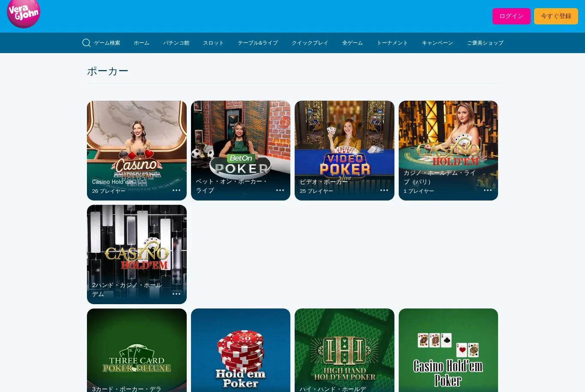Select スロット in the navigation bar

coord(213,43)
